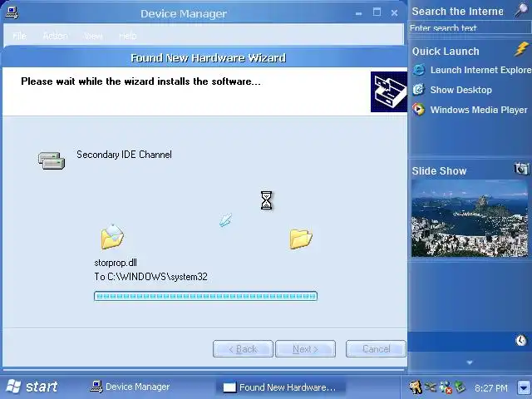This screenshot has width=532, height=399.
Task: Click the Next button in the wizard
Action: tap(305, 349)
